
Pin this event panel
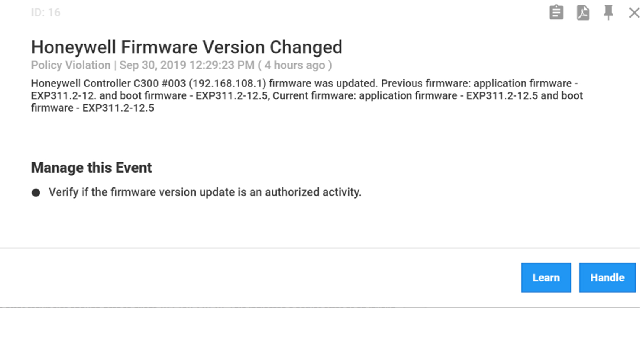608,13
